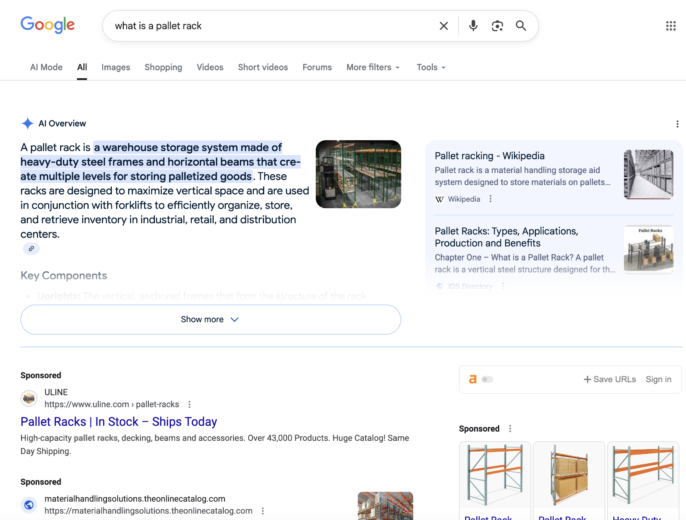Switch to the Forums tab
The height and width of the screenshot is (520, 686).
pyautogui.click(x=317, y=67)
